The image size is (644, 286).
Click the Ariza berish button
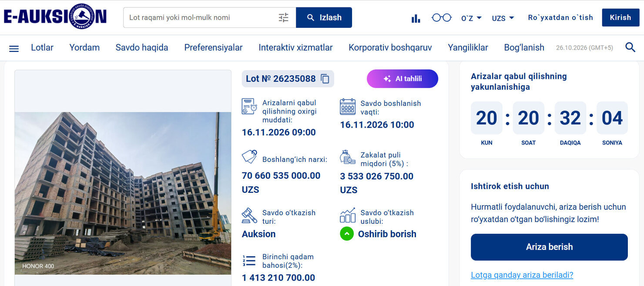tap(549, 247)
